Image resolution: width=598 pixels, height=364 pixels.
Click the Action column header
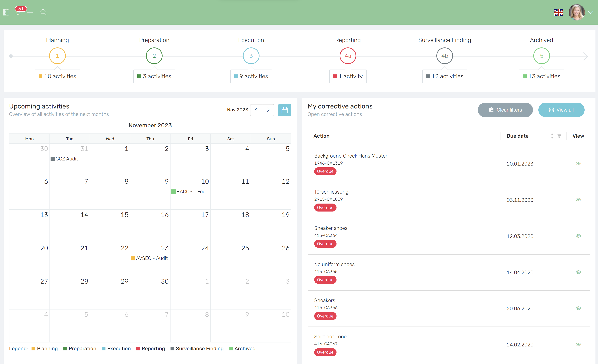[x=321, y=136]
